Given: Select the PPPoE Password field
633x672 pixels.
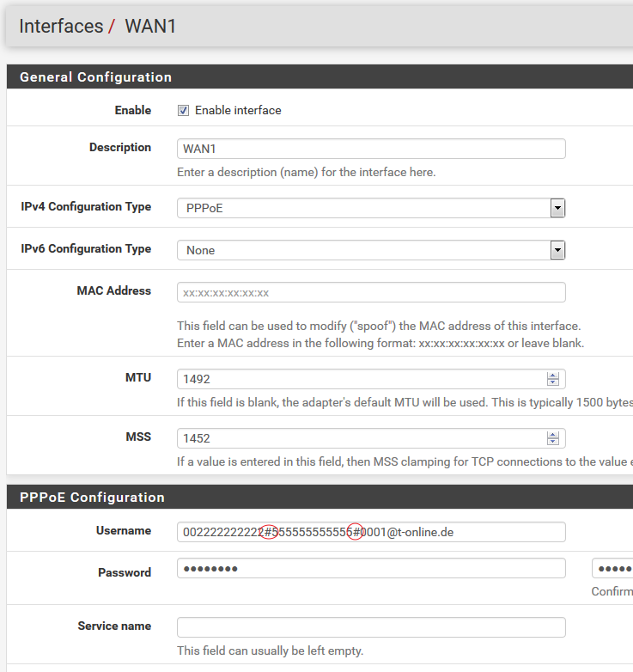Looking at the screenshot, I should click(370, 568).
